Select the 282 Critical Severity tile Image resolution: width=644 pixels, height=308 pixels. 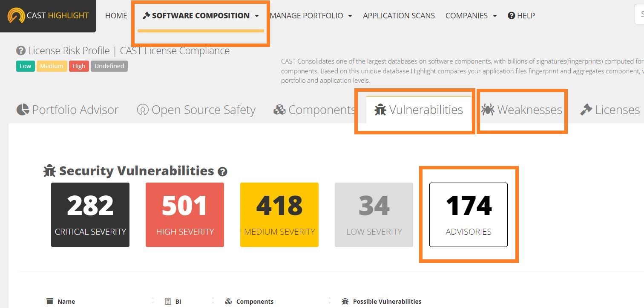(90, 215)
